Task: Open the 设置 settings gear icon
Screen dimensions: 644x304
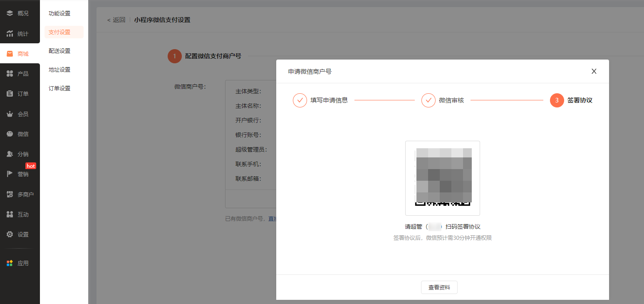Action: [x=10, y=234]
